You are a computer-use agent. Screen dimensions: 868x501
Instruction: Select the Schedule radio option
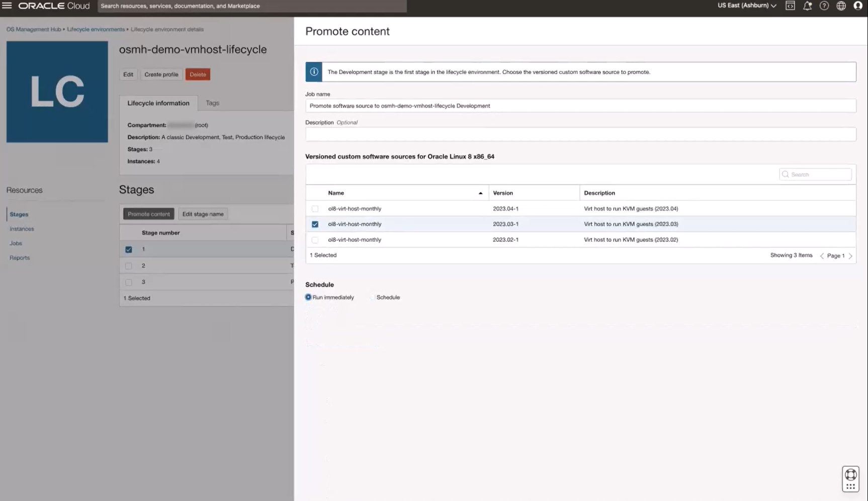click(373, 297)
